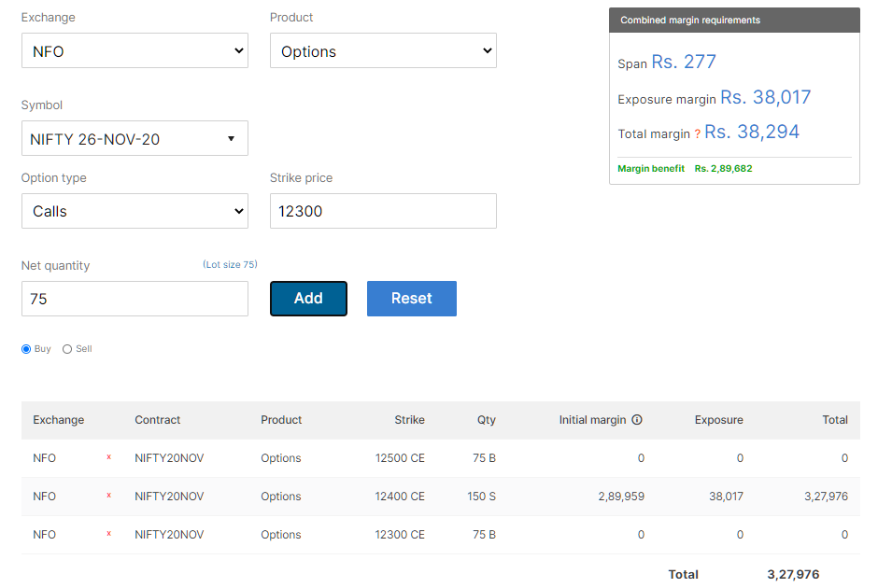Click Margin benefit Rs. 2,89,682
The image size is (878, 588).
point(685,168)
